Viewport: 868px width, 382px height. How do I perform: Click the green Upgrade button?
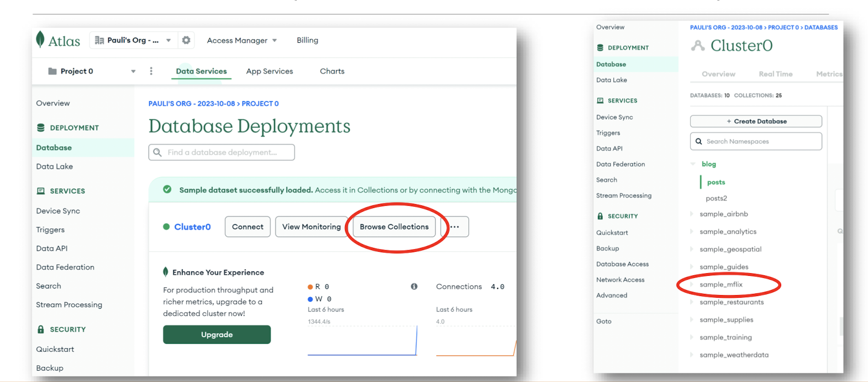pyautogui.click(x=217, y=334)
